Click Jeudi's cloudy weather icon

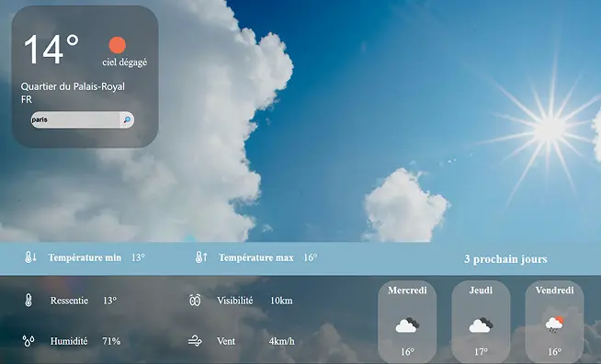[481, 325]
